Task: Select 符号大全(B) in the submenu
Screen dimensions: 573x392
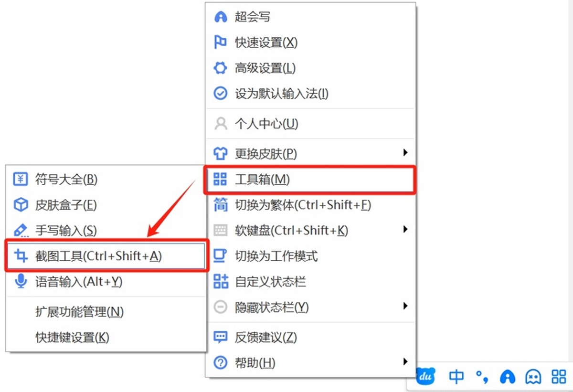Action: pos(106,180)
